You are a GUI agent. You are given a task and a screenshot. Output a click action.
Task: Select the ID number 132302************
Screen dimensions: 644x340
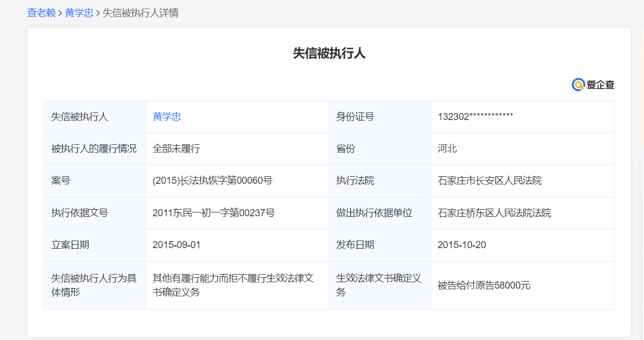tap(475, 117)
